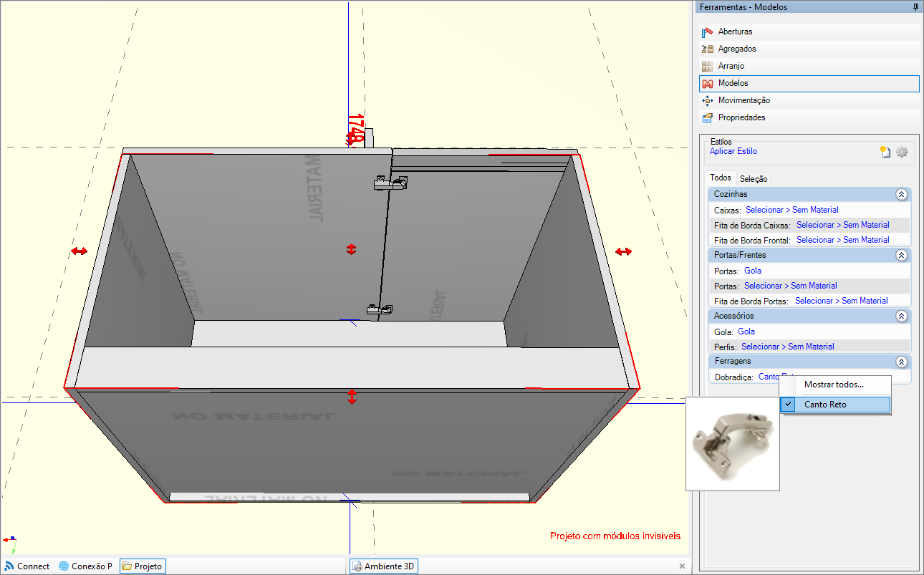Click the new style page icon
Screen dimensions: 924x575
click(x=885, y=152)
